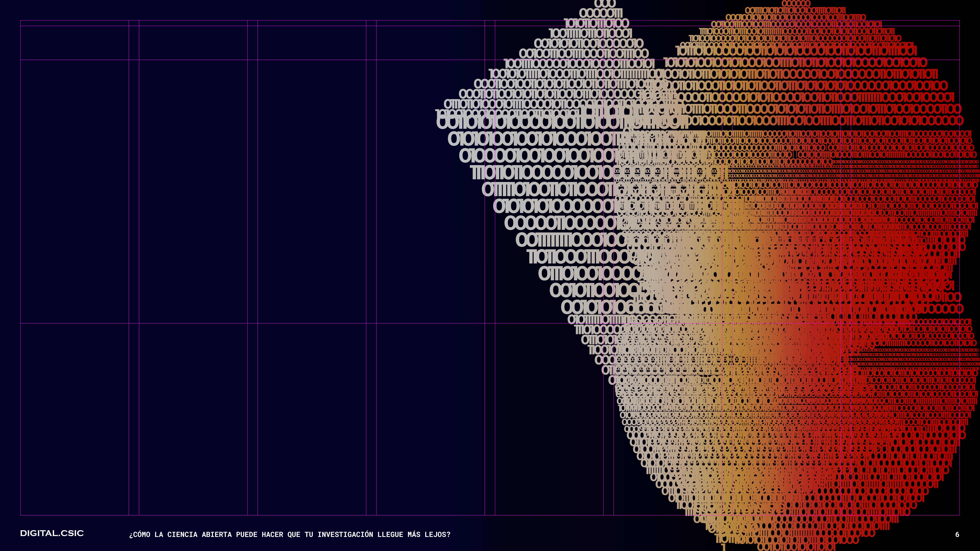
Task: Click the first column's bottom grid cell
Action: [x=75, y=419]
